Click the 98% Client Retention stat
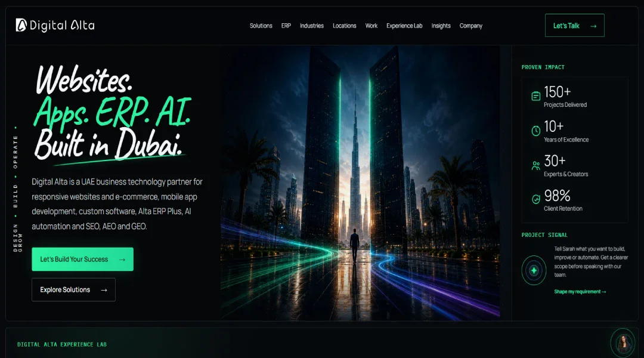 click(563, 200)
